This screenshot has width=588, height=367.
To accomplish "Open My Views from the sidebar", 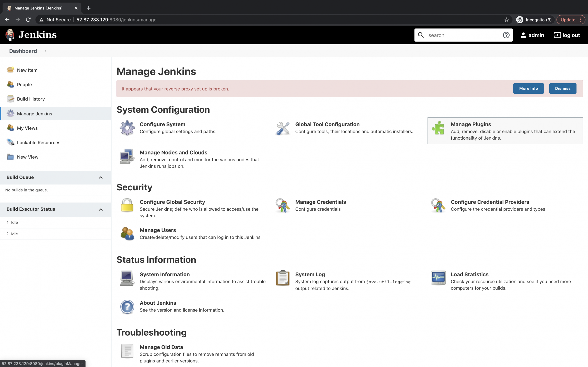I will pyautogui.click(x=27, y=128).
